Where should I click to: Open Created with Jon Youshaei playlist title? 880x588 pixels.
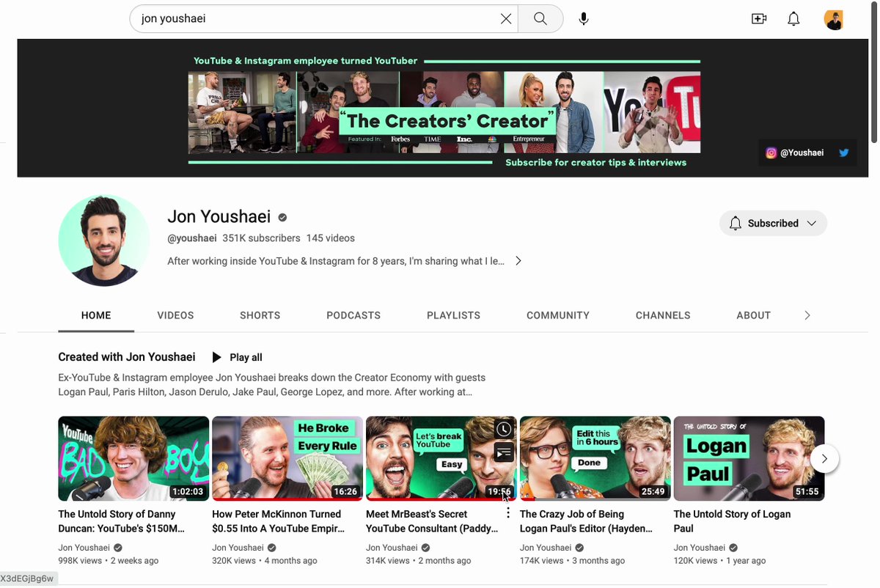pyautogui.click(x=127, y=357)
